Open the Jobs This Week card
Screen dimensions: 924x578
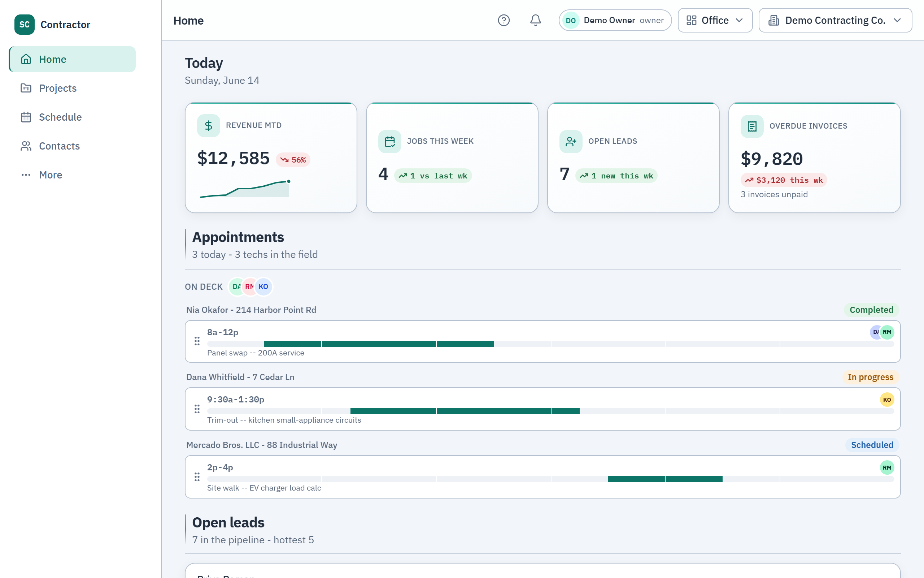pos(452,158)
